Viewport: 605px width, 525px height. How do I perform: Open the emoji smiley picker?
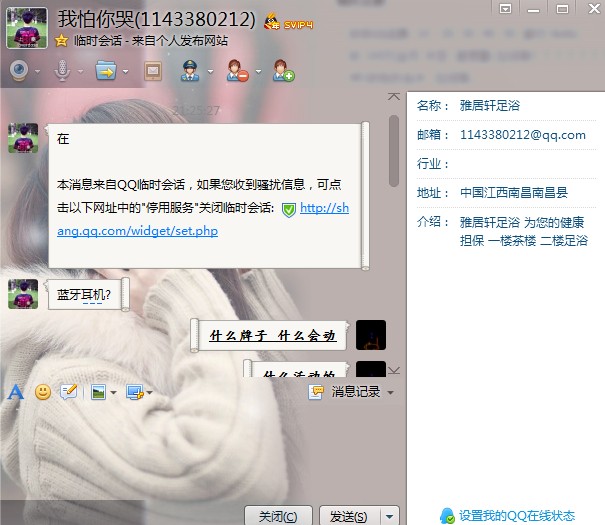[43, 392]
